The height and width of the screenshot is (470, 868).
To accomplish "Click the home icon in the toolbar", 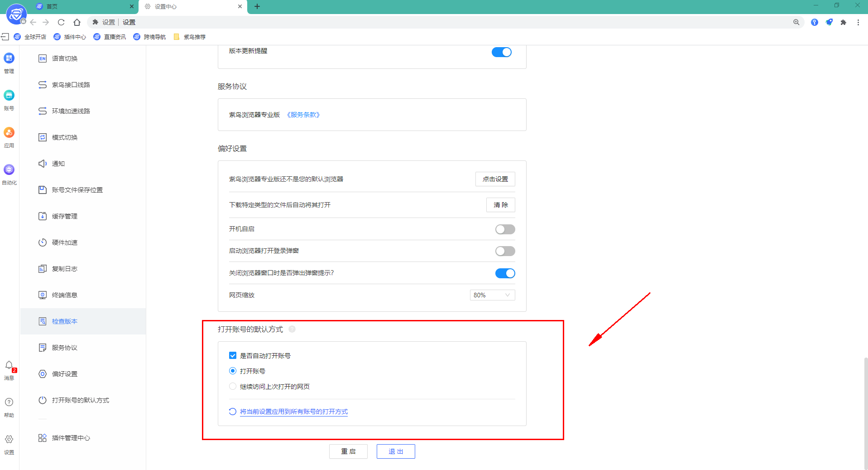I will 77,22.
